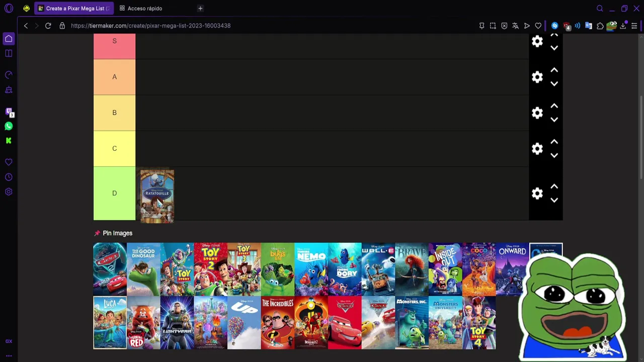This screenshot has width=644, height=362.
Task: Open Twitch in the sidebar
Action: pyautogui.click(x=9, y=112)
